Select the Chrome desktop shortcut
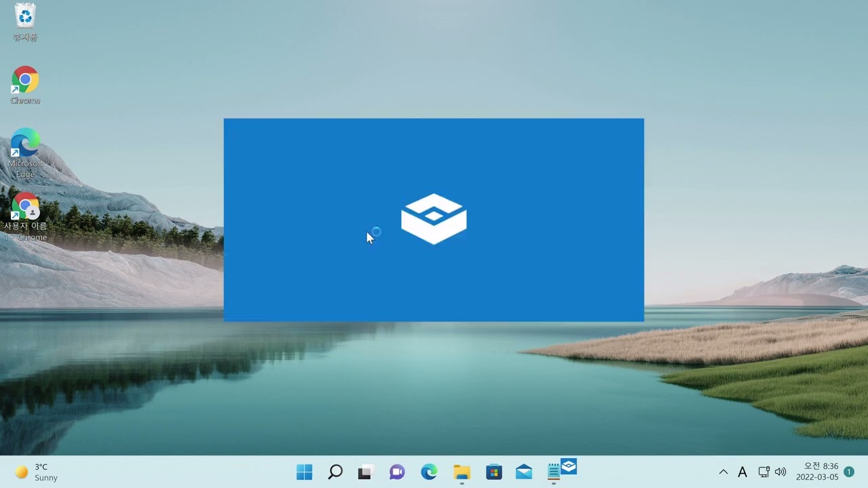 (x=25, y=85)
